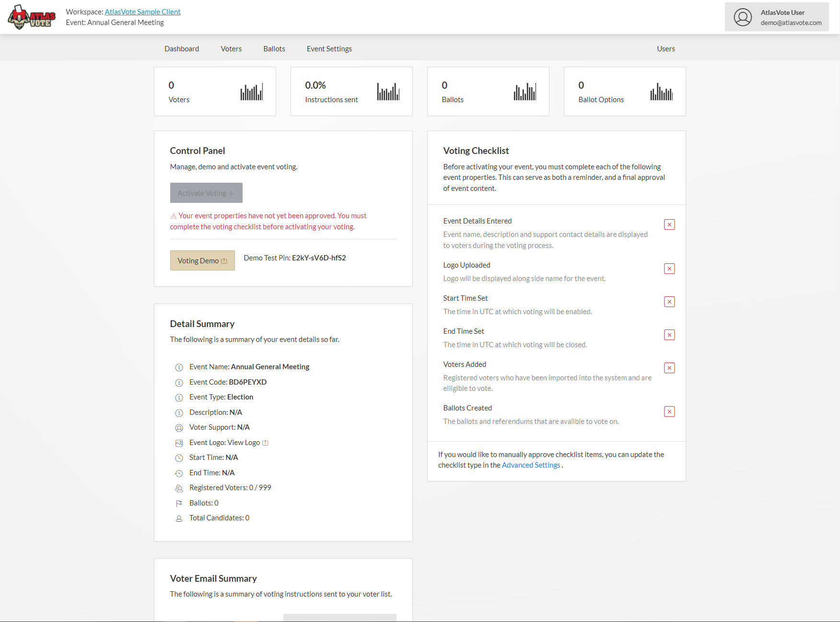Viewport: 840px width, 622px height.
Task: Toggle the Ballots Created checkbox
Action: pyautogui.click(x=669, y=411)
